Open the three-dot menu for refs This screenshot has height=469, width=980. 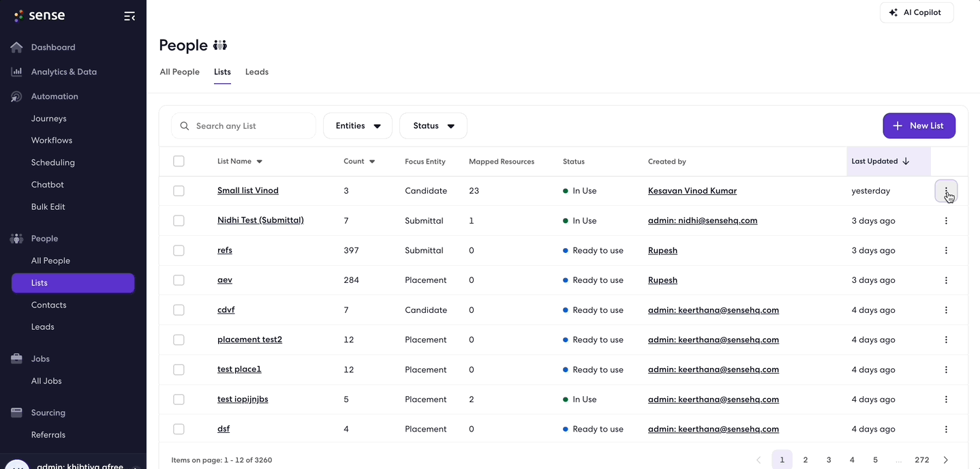(946, 250)
